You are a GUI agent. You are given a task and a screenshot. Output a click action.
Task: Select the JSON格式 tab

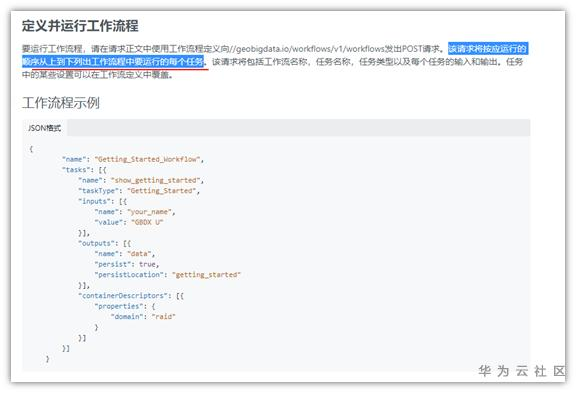pyautogui.click(x=44, y=128)
